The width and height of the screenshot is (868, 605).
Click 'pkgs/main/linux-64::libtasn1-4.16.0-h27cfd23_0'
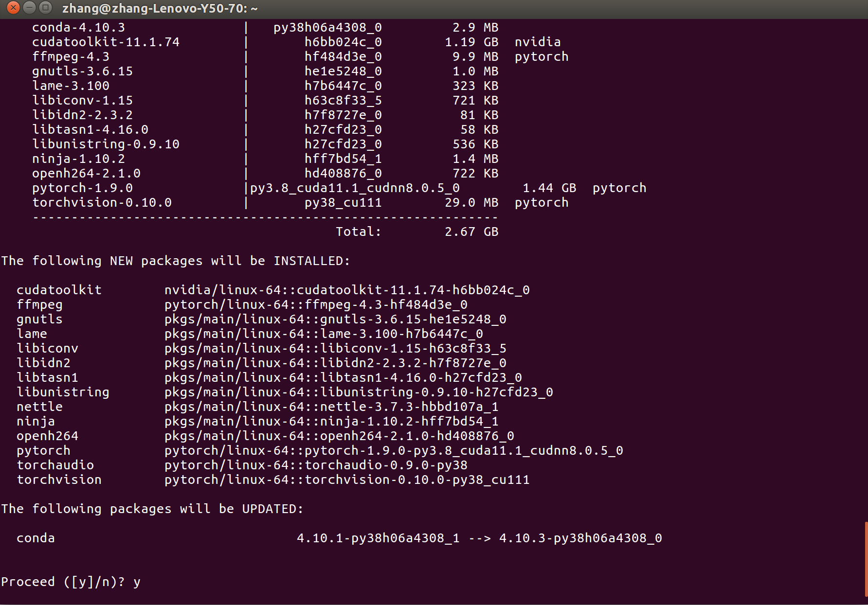tap(343, 378)
